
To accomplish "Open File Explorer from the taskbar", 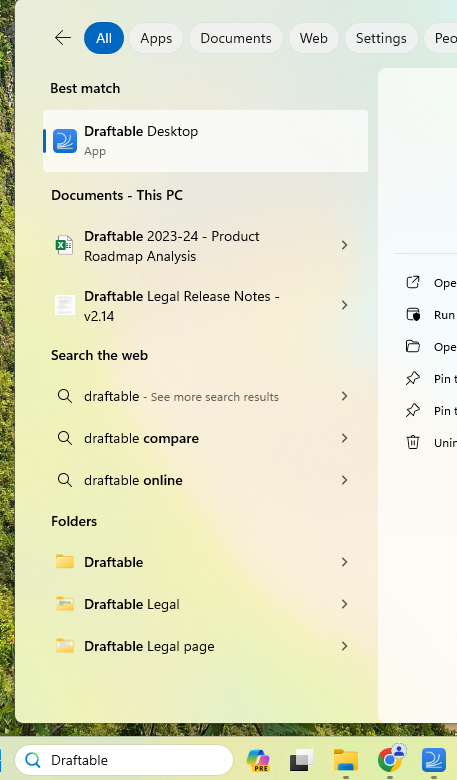I will tap(346, 760).
